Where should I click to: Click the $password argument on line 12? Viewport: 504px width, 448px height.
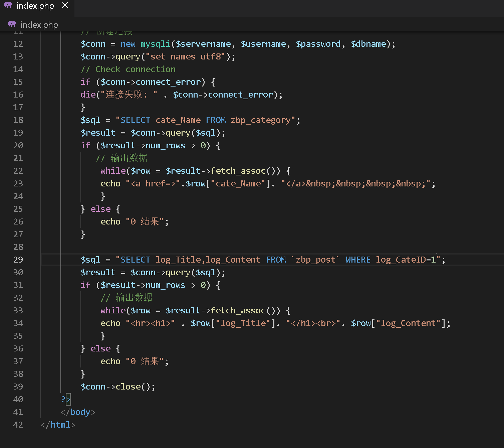[318, 44]
